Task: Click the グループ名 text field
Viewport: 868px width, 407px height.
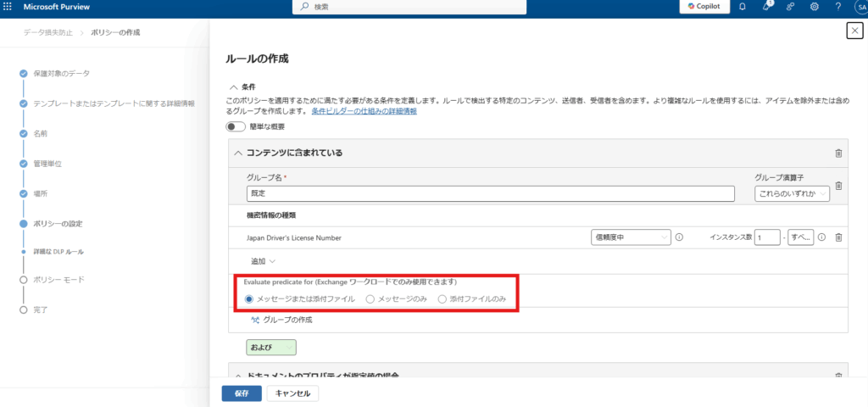Action: [x=489, y=194]
